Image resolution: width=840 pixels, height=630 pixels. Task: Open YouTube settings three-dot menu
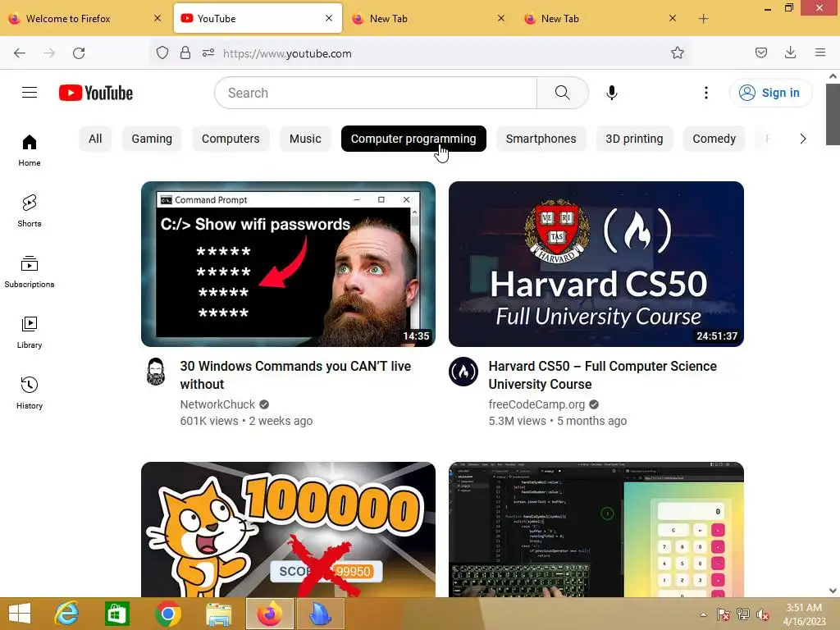tap(706, 93)
